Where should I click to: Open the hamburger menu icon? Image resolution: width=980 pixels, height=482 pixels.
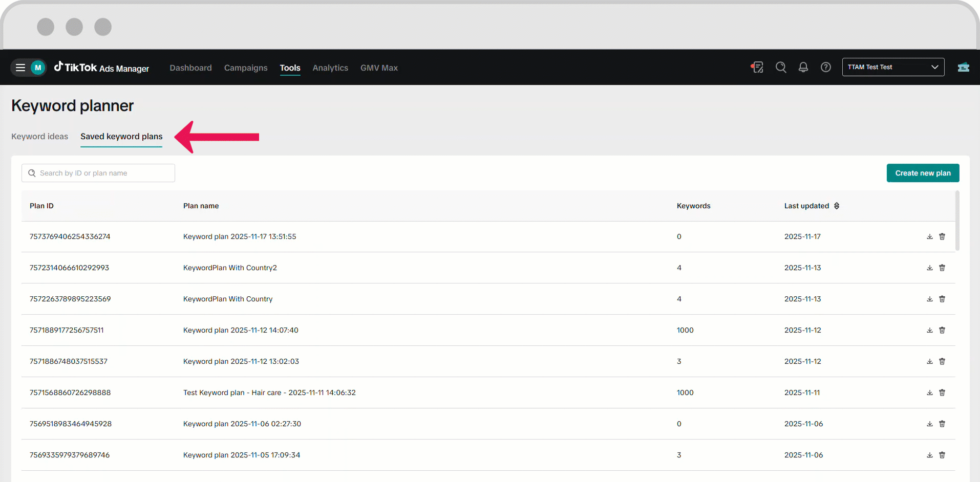[x=20, y=67]
